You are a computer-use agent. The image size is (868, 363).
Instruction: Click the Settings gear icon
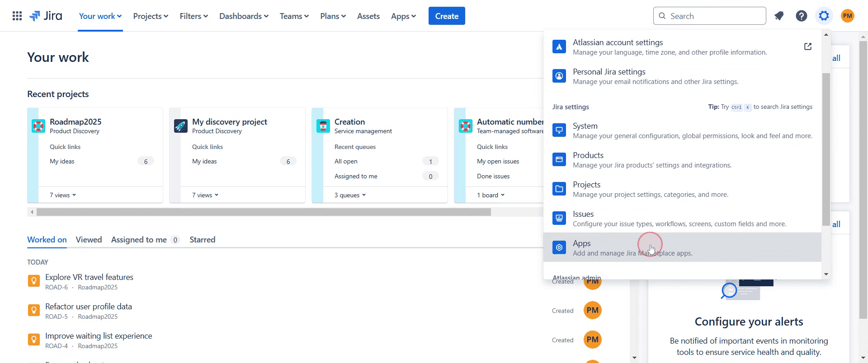[x=824, y=16]
